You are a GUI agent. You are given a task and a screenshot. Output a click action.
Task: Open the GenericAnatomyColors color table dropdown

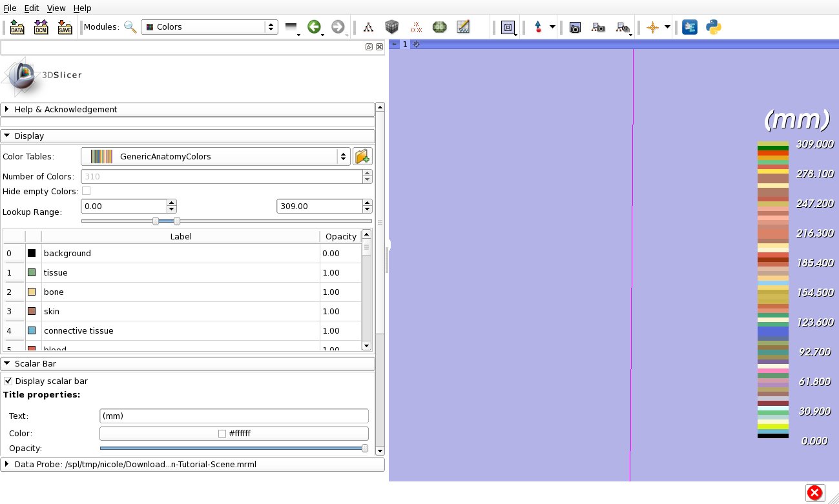point(216,156)
